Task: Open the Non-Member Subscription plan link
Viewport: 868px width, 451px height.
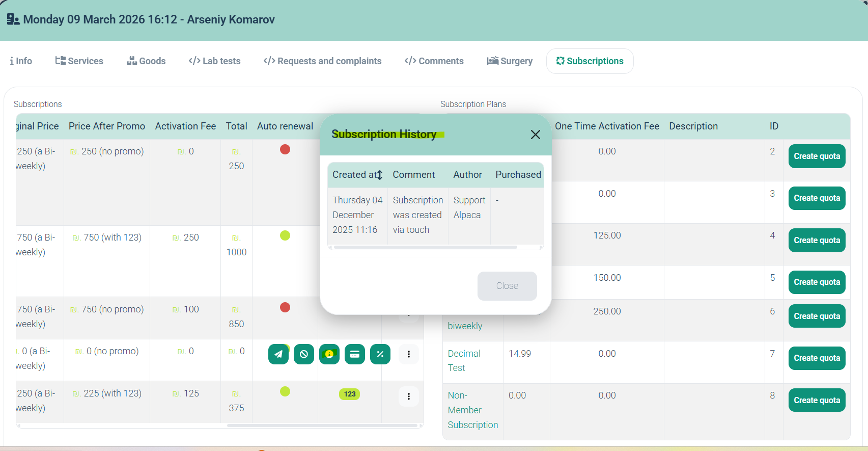Action: pos(472,410)
